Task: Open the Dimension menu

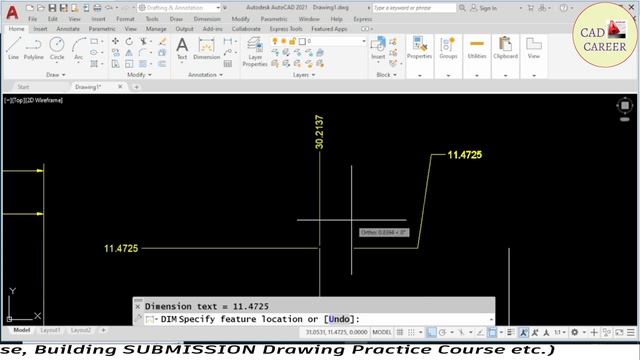Action: click(207, 19)
